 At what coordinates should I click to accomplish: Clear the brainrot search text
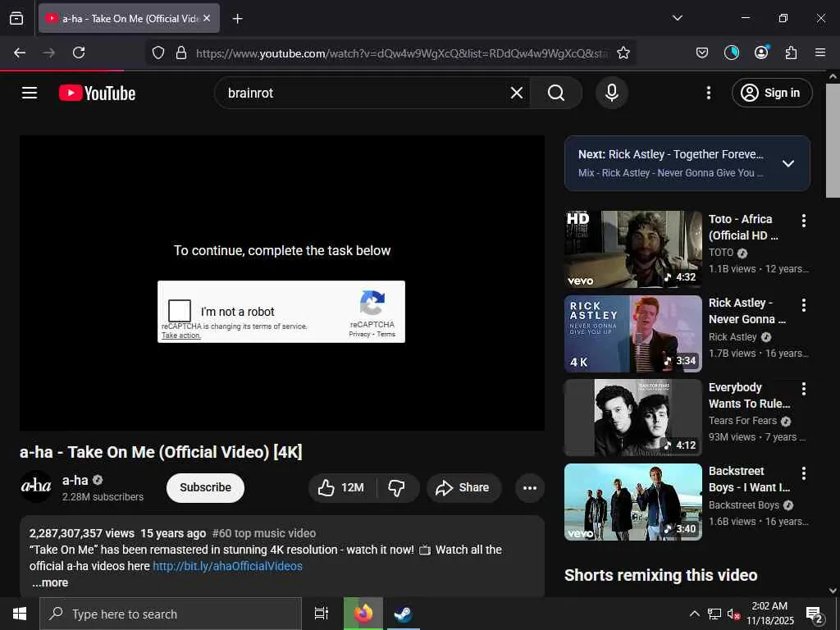517,94
